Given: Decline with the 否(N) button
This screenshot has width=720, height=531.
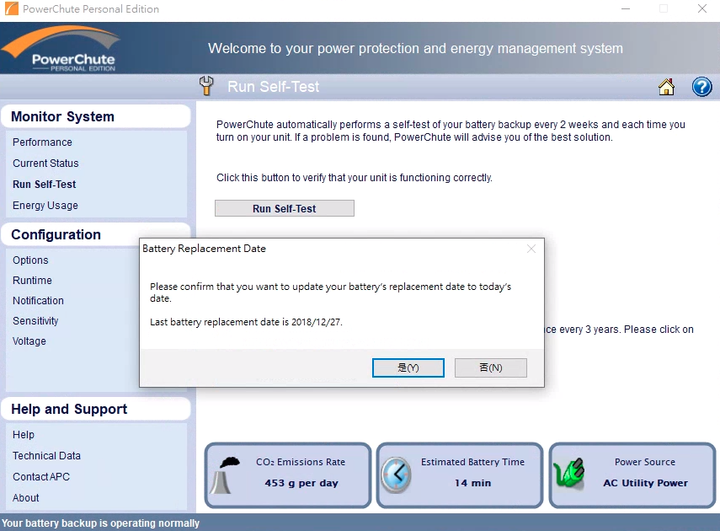Looking at the screenshot, I should click(x=490, y=368).
